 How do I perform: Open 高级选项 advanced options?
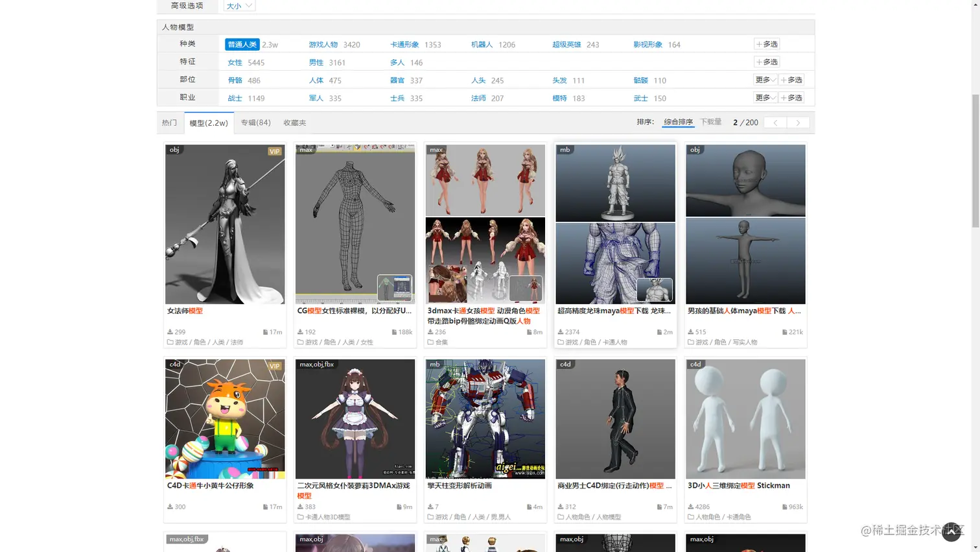pyautogui.click(x=187, y=5)
